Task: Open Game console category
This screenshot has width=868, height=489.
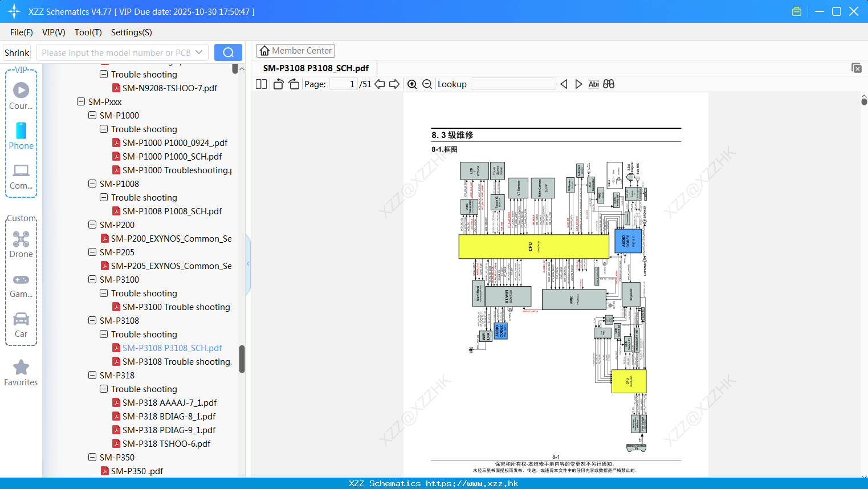Action: [21, 286]
